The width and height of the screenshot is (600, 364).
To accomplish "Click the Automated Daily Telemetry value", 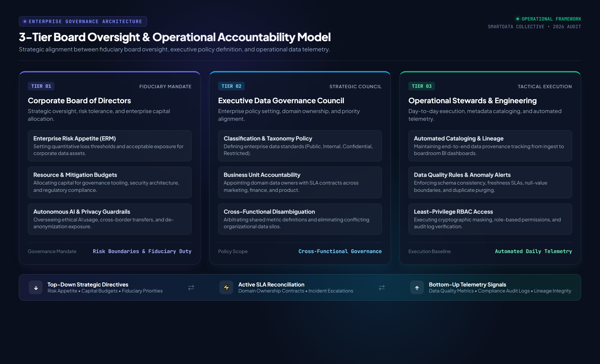I will coord(533,251).
